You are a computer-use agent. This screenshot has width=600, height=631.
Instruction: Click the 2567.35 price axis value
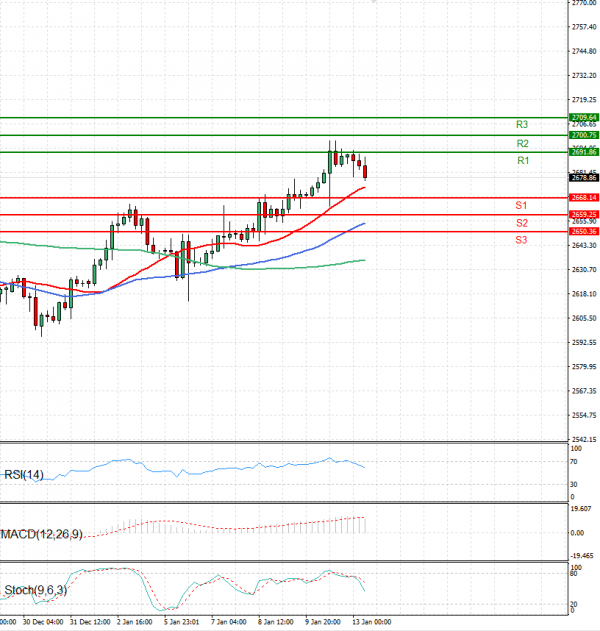[584, 391]
